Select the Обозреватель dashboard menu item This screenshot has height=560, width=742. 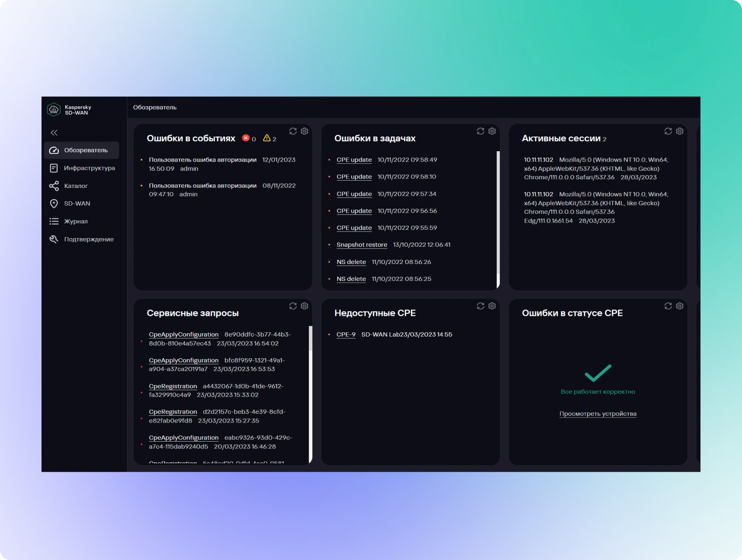(82, 150)
